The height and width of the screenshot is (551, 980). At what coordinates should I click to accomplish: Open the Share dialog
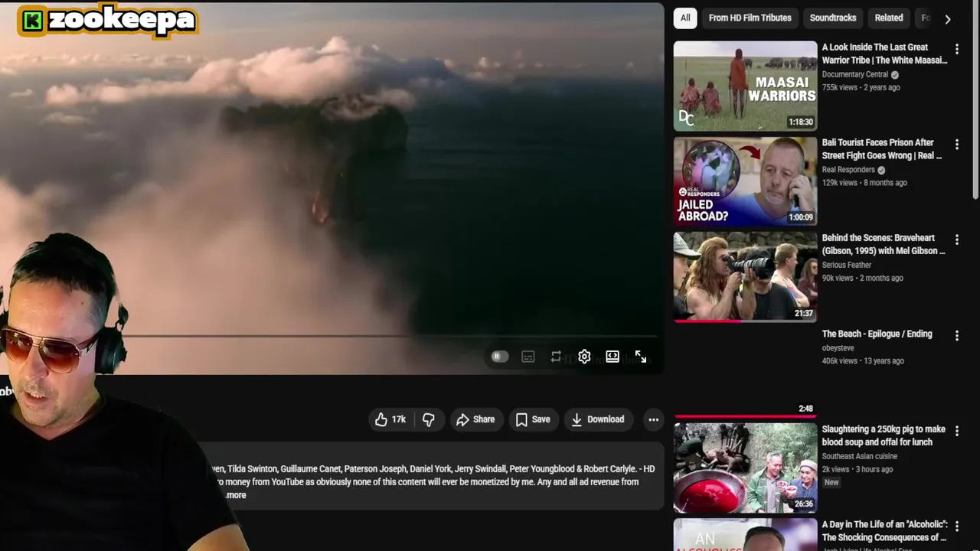pos(476,419)
